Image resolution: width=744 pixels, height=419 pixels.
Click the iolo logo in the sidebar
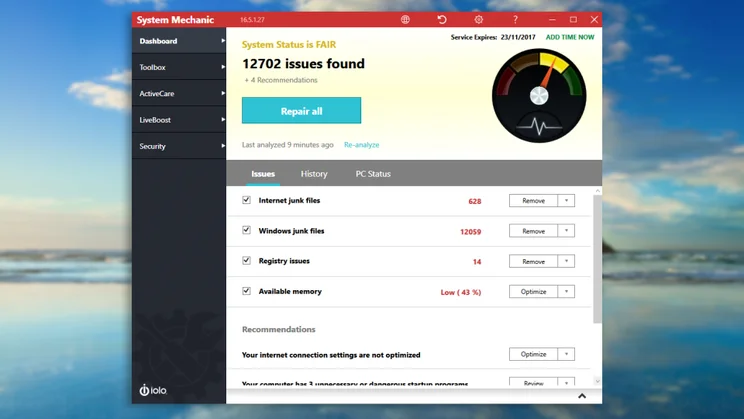[153, 390]
